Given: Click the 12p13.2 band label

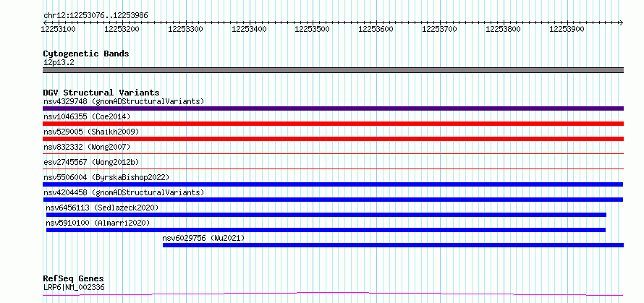Looking at the screenshot, I should [59, 63].
